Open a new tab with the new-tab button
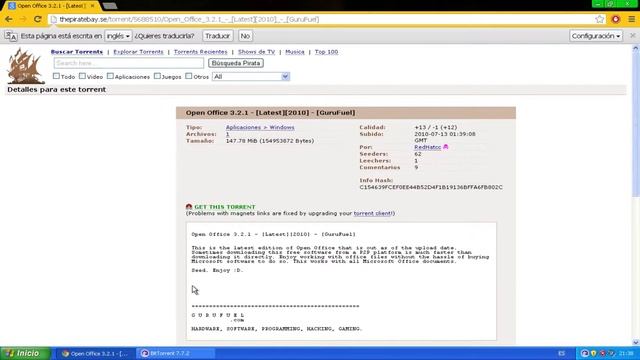Screen dimensions: 640x360 pyautogui.click(x=109, y=6)
